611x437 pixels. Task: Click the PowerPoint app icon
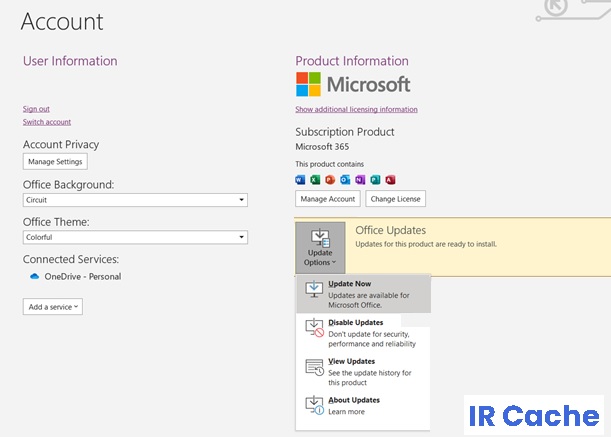(330, 180)
